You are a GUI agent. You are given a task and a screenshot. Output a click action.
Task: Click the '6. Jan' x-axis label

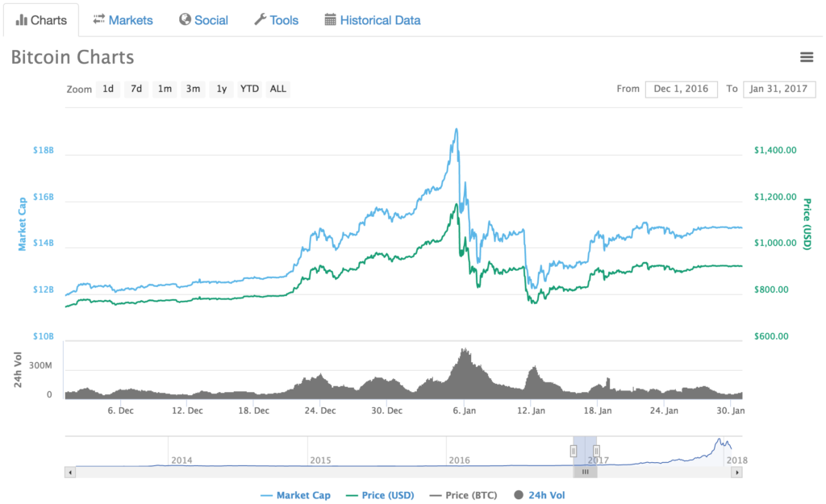pyautogui.click(x=464, y=410)
